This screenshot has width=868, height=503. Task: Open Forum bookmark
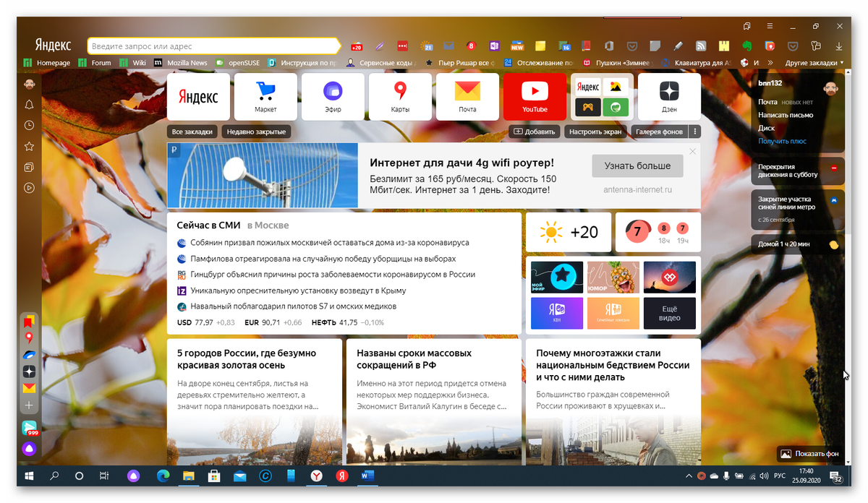pyautogui.click(x=95, y=63)
